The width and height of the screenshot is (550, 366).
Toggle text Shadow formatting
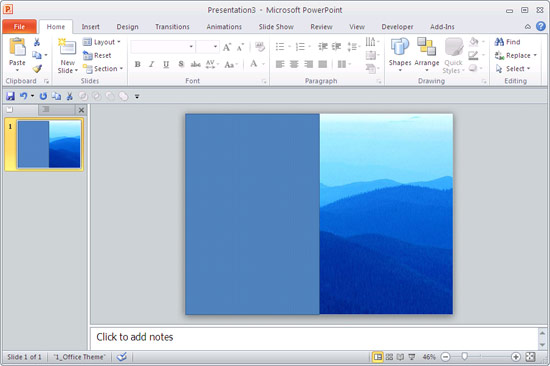[x=181, y=64]
